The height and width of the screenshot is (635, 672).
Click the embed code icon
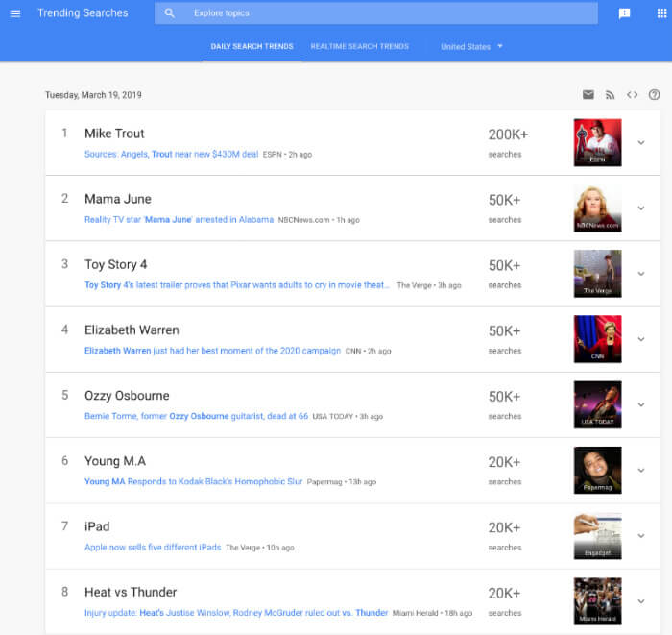(x=632, y=95)
